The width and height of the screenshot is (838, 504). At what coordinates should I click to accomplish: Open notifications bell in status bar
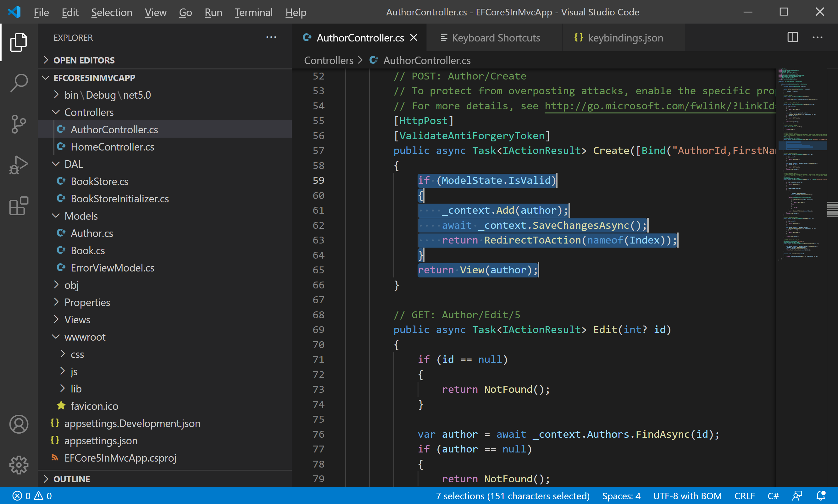pyautogui.click(x=821, y=496)
